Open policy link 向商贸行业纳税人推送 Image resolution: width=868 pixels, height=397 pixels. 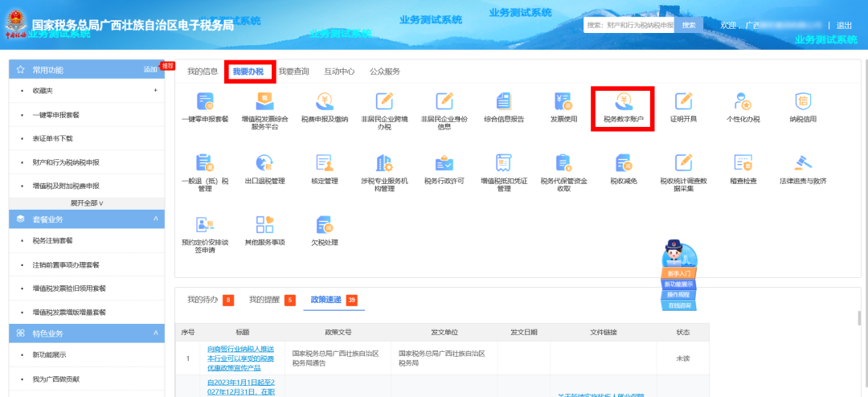[241, 358]
